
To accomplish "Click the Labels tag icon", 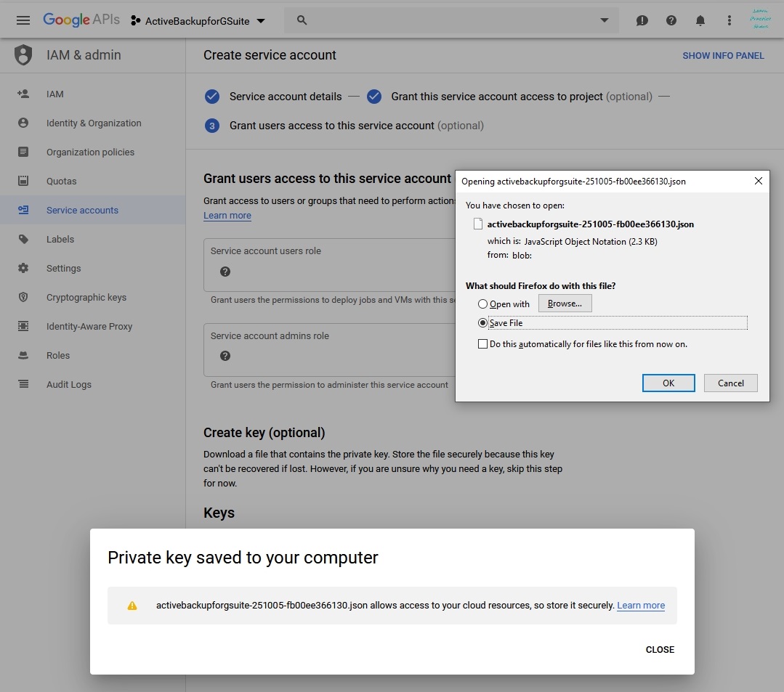I will click(x=23, y=239).
